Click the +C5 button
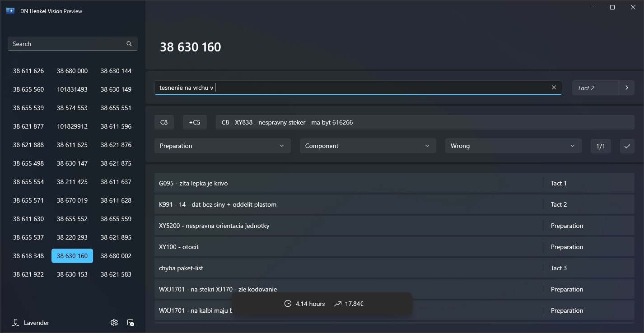 click(195, 122)
